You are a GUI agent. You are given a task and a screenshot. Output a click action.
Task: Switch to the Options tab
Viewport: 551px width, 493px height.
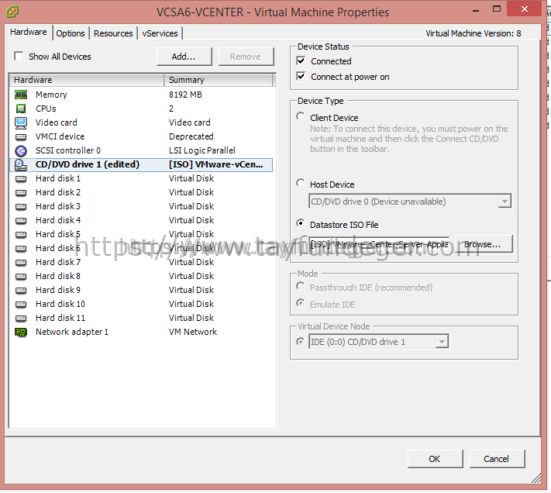pyautogui.click(x=70, y=33)
